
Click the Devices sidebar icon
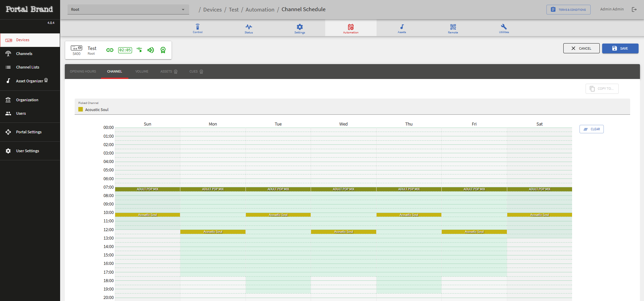point(8,40)
